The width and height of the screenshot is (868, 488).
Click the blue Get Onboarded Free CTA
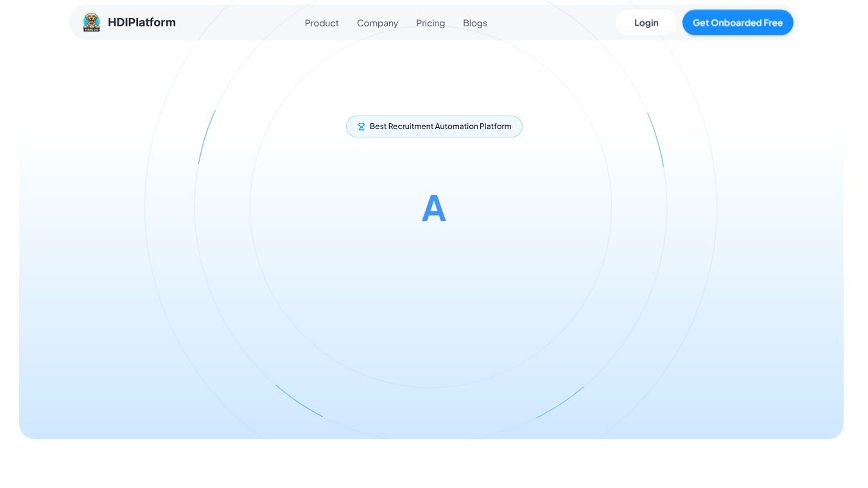click(738, 22)
